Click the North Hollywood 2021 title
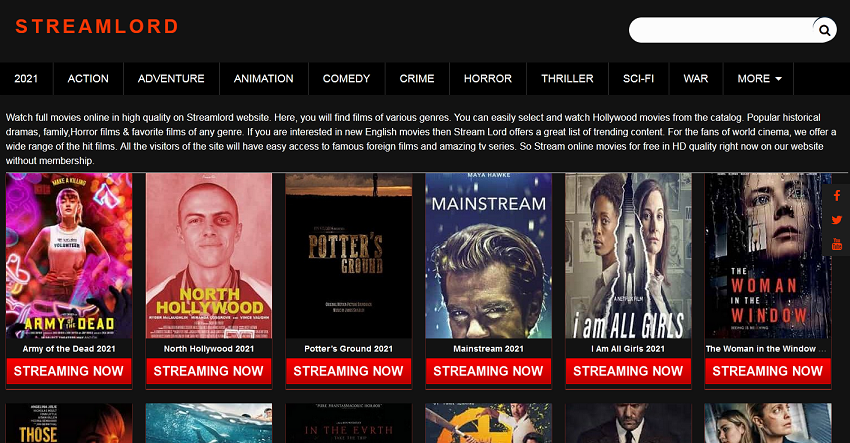 (209, 349)
